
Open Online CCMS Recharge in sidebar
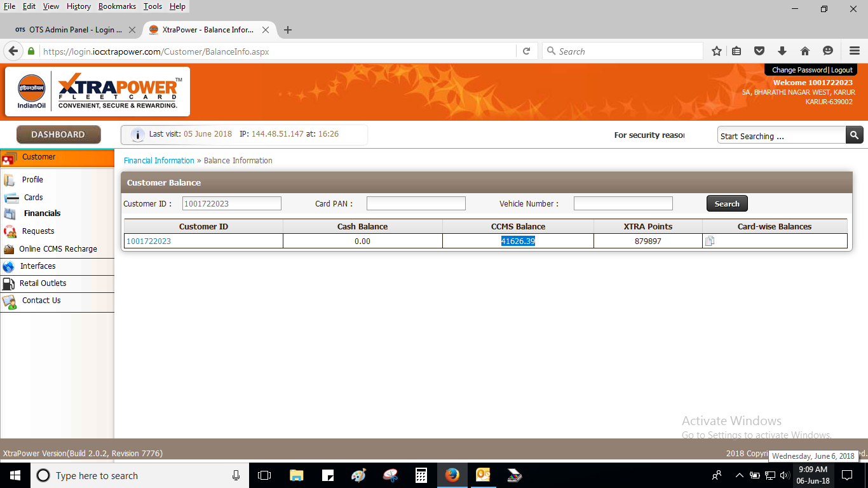tap(58, 249)
